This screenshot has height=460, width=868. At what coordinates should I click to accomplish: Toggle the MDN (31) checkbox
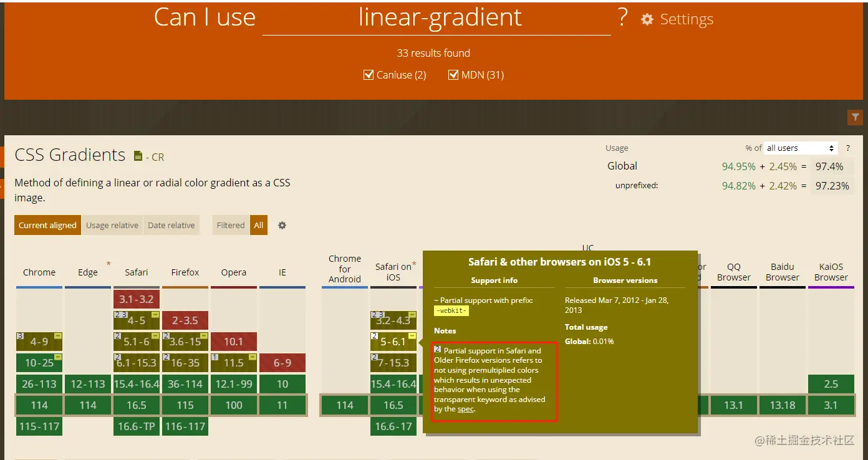click(453, 75)
